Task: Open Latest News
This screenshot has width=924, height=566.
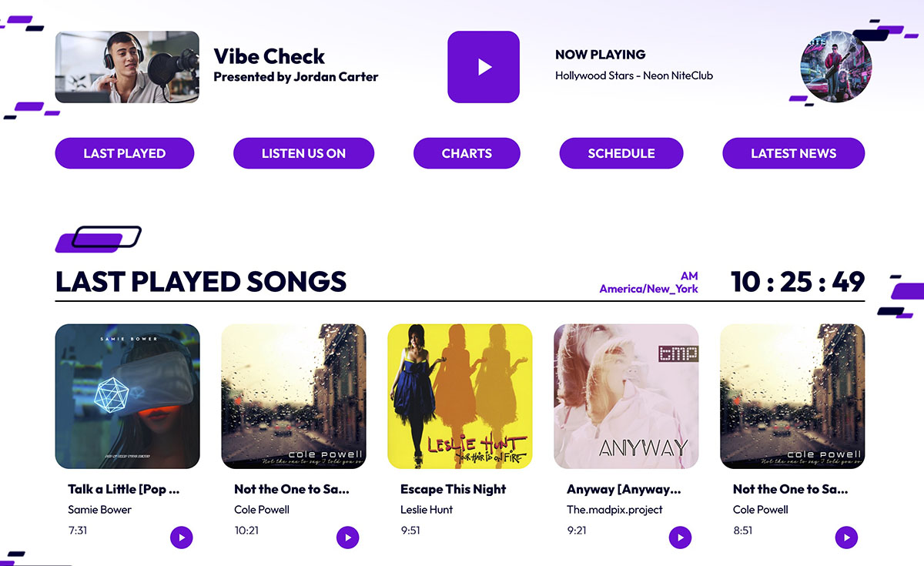Action: tap(793, 153)
